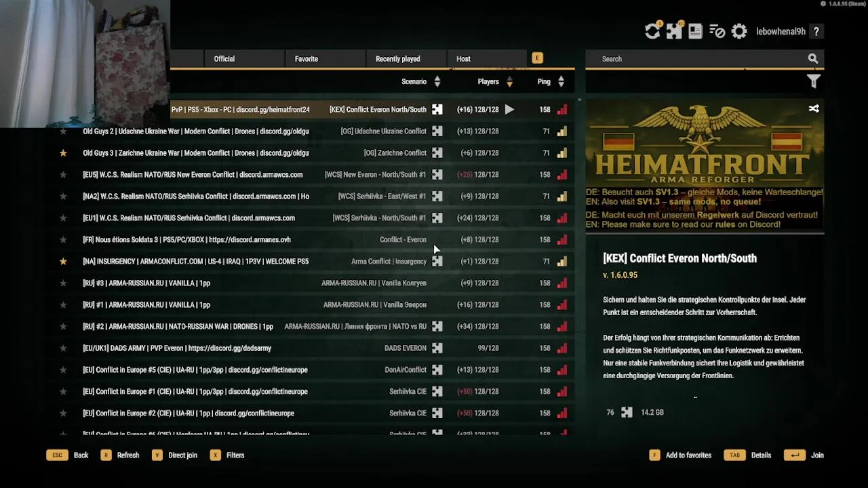
Task: Click the 99/128 player count on DADS row
Action: click(x=488, y=348)
